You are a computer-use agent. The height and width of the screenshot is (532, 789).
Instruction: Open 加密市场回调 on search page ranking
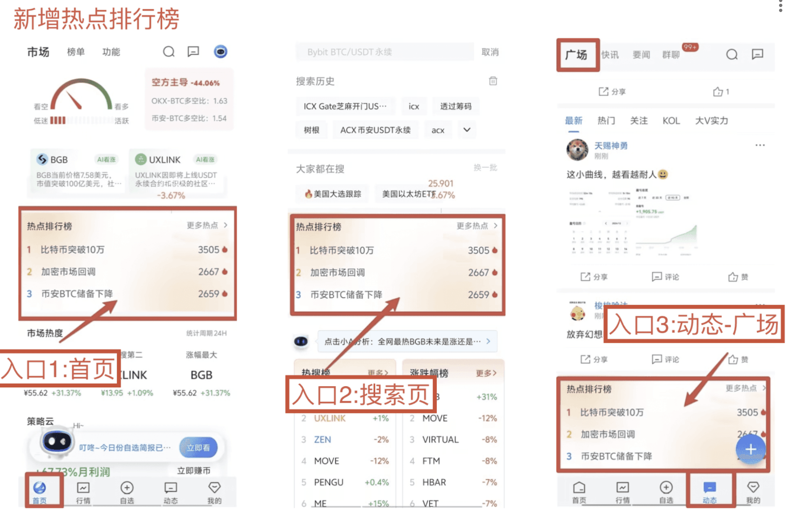point(397,273)
